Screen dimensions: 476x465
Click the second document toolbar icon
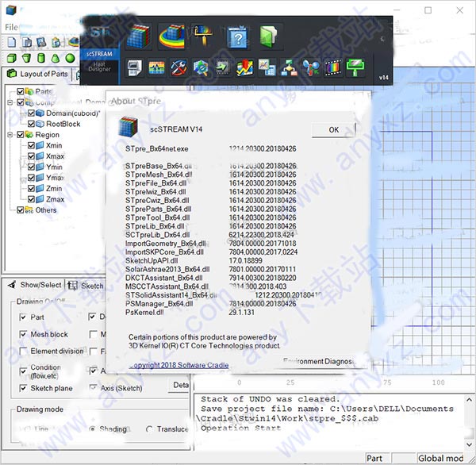(x=27, y=42)
